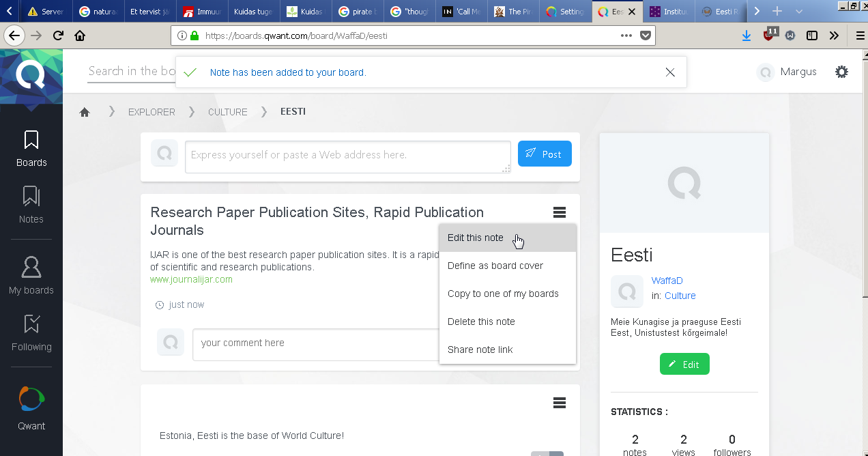Go back with the browser back arrow
The image size is (868, 456).
[14, 35]
